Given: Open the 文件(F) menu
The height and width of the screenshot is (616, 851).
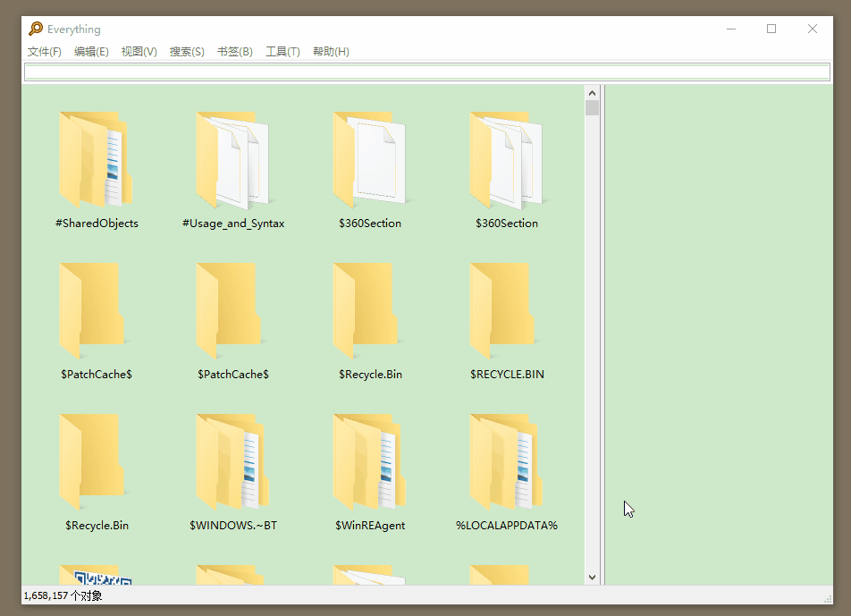Looking at the screenshot, I should click(x=45, y=52).
